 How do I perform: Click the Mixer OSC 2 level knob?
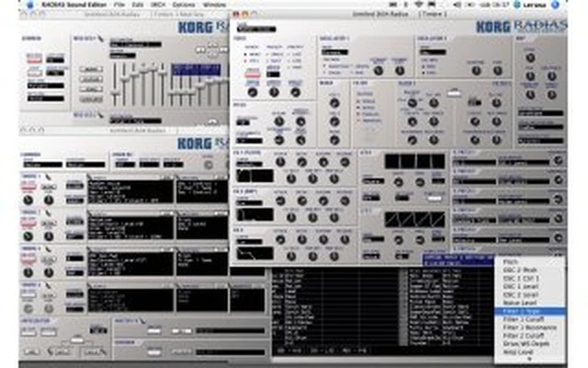[334, 121]
